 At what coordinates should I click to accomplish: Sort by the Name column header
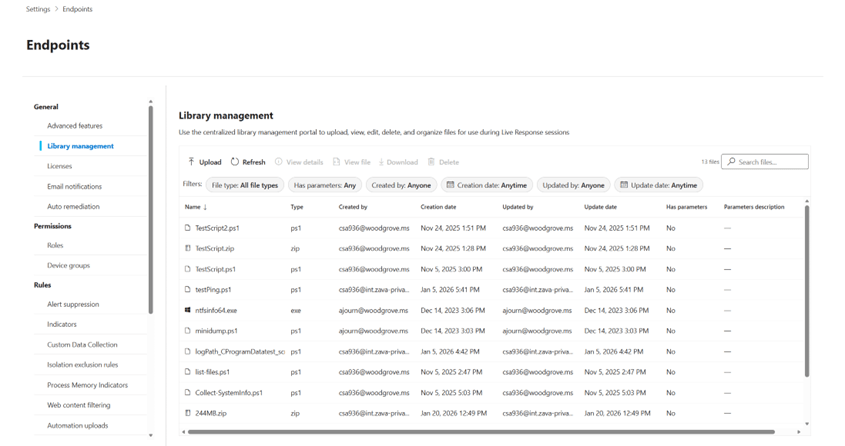point(193,207)
